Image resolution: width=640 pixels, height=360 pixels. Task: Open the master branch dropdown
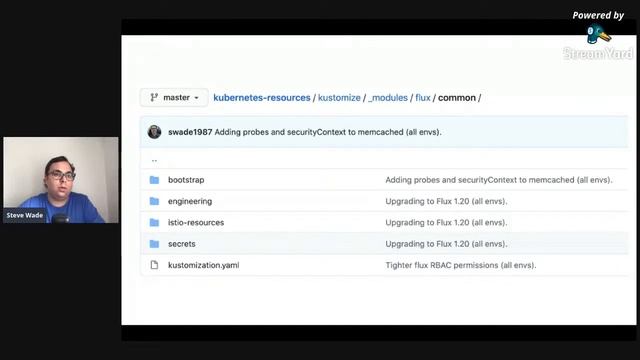174,98
